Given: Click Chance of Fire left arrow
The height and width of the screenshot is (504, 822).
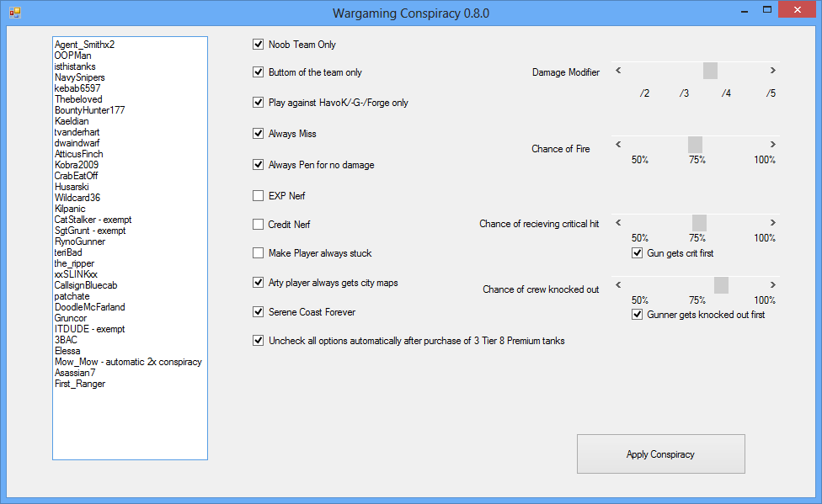Looking at the screenshot, I should tap(618, 144).
